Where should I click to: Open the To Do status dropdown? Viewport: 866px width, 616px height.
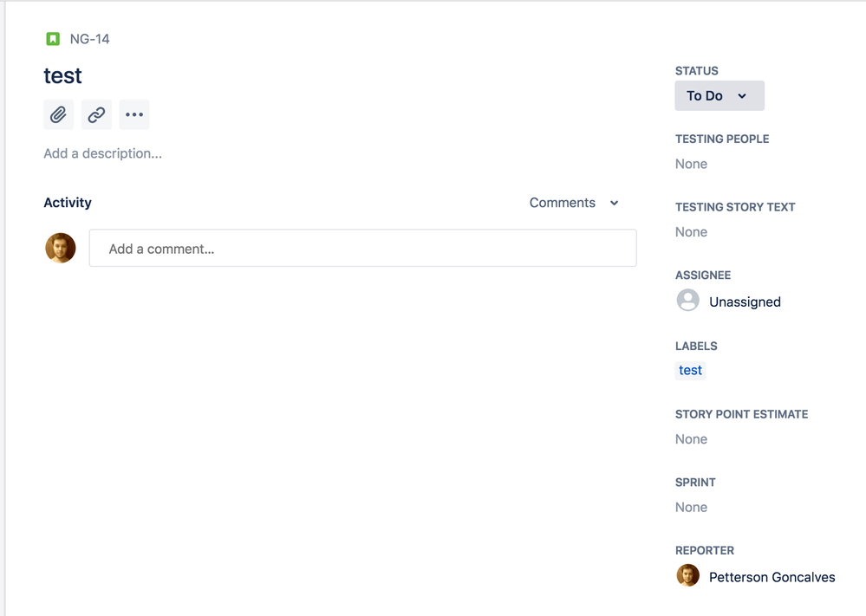[719, 95]
